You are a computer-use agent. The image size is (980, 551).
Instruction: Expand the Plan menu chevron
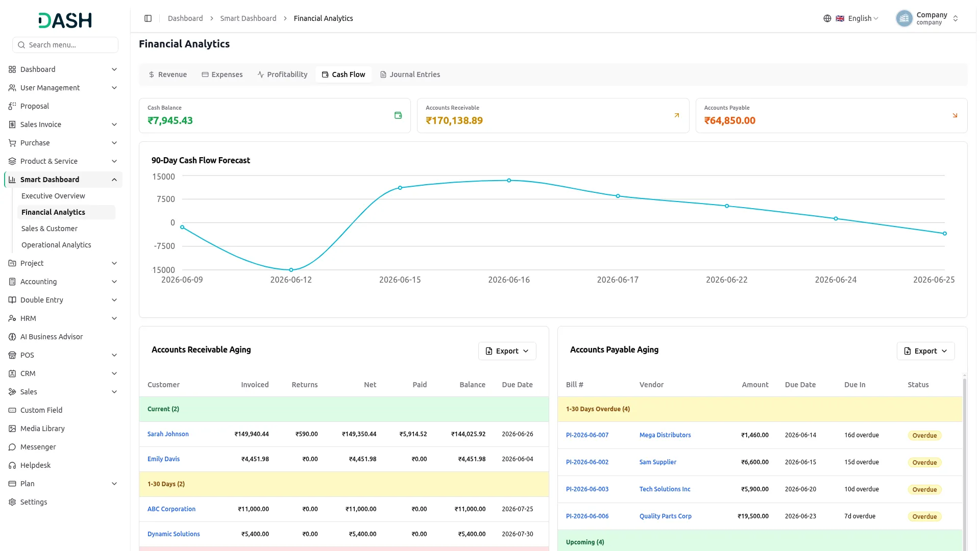pyautogui.click(x=114, y=484)
